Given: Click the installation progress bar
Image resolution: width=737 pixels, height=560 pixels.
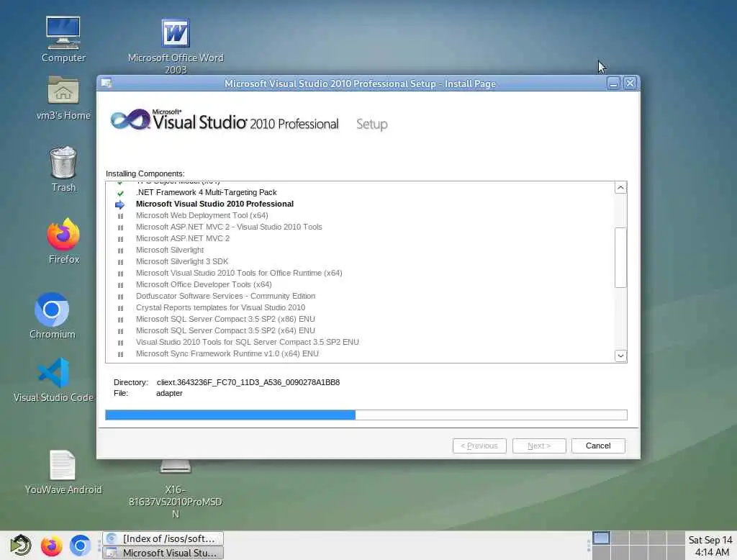Looking at the screenshot, I should coord(366,415).
